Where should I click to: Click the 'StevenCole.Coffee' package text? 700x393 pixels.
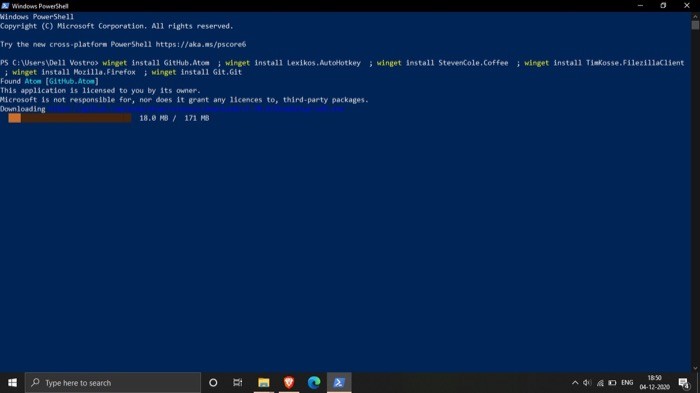473,63
